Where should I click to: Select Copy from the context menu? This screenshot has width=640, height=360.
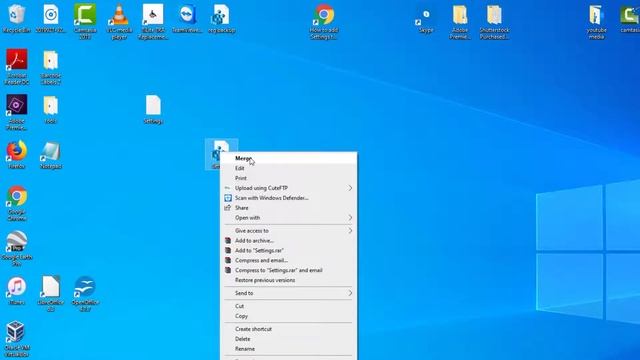(x=288, y=316)
